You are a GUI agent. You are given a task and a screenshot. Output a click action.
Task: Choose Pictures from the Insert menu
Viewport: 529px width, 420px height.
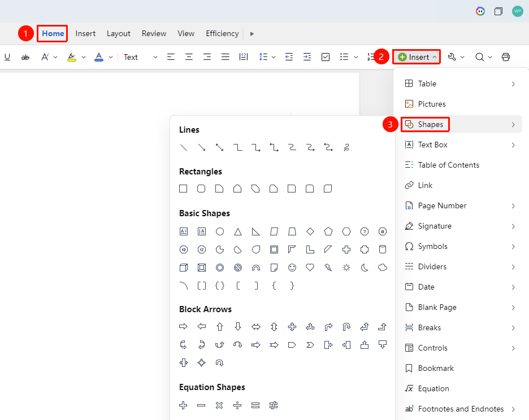pos(458,104)
